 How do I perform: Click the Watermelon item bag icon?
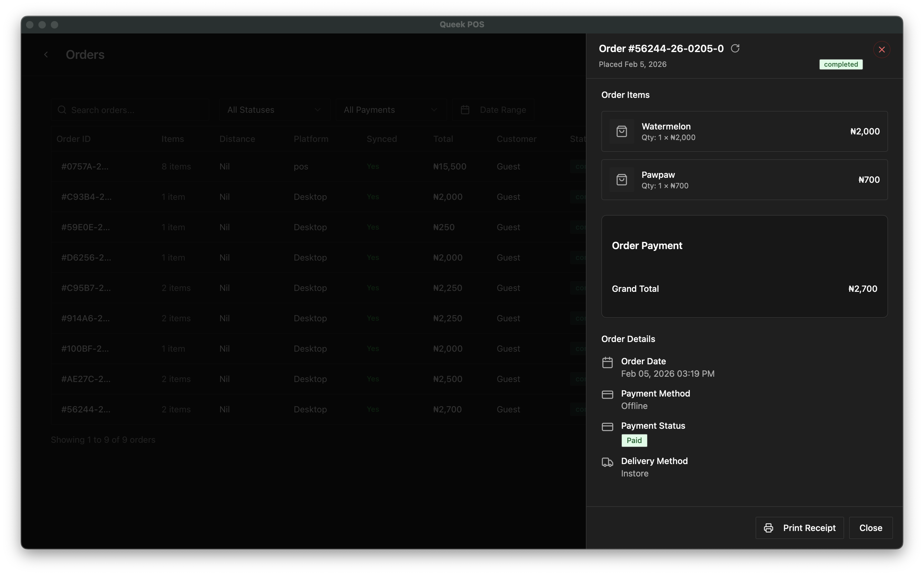point(621,132)
